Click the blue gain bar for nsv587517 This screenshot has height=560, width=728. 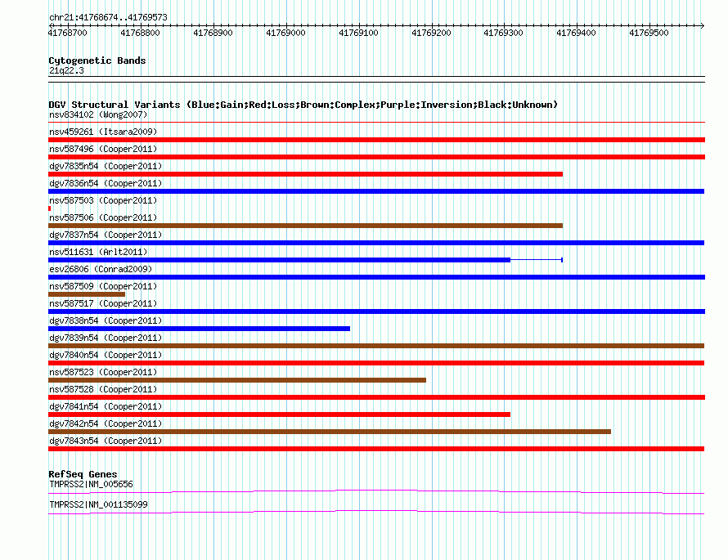point(376,311)
